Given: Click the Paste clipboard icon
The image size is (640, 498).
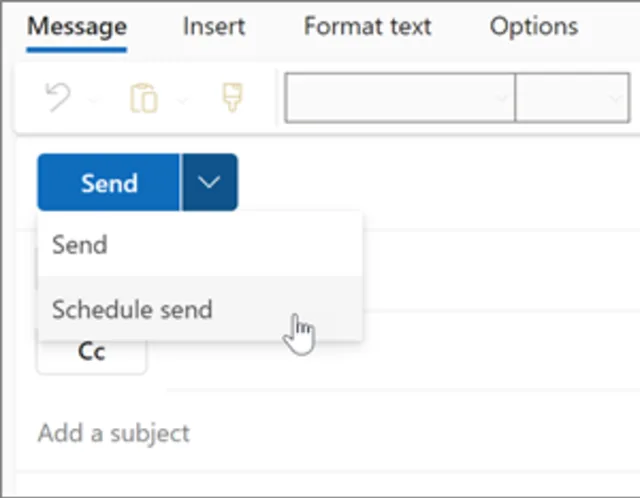Looking at the screenshot, I should point(143,99).
